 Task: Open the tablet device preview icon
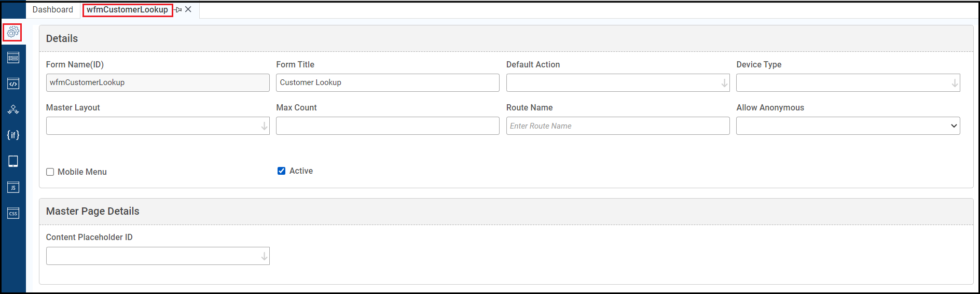coord(13,161)
